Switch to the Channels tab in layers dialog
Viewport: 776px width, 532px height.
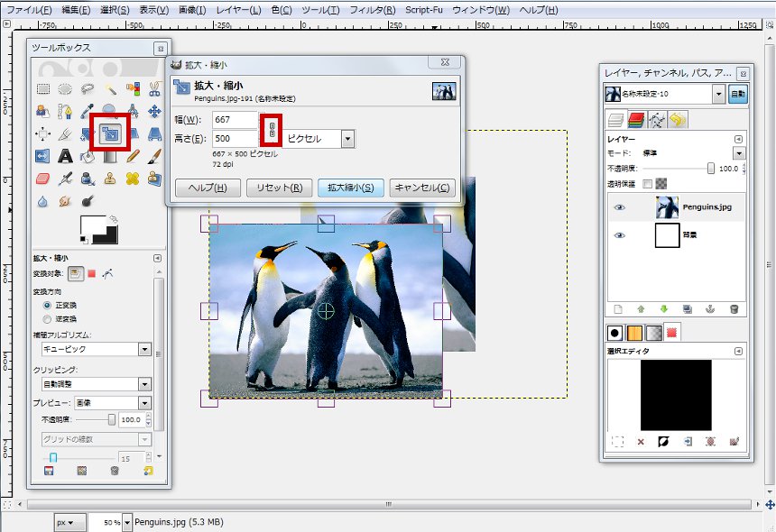(x=634, y=118)
